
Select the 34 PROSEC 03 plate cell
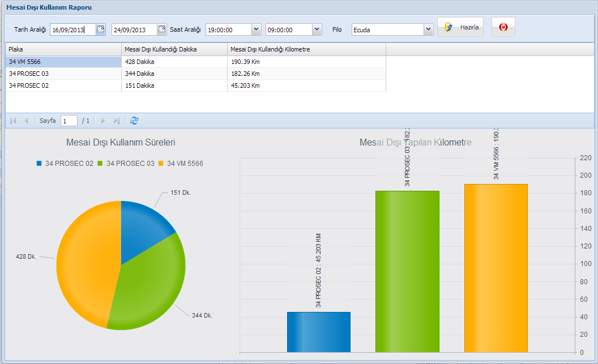coord(63,74)
